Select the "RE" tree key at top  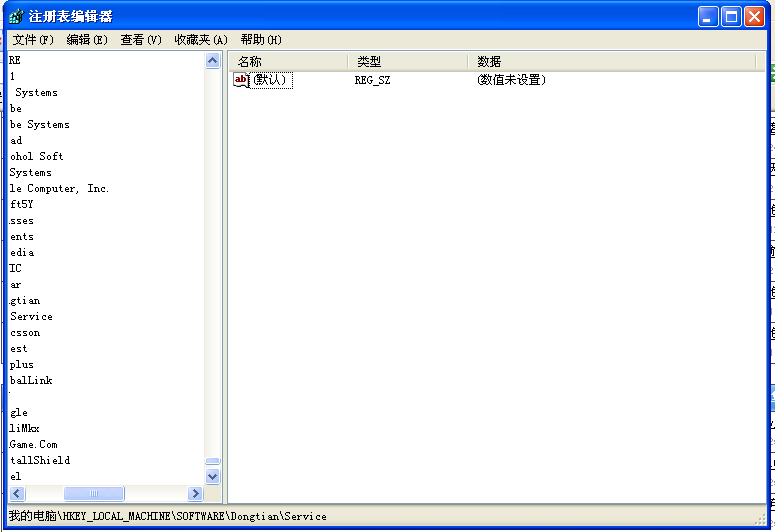[x=15, y=60]
